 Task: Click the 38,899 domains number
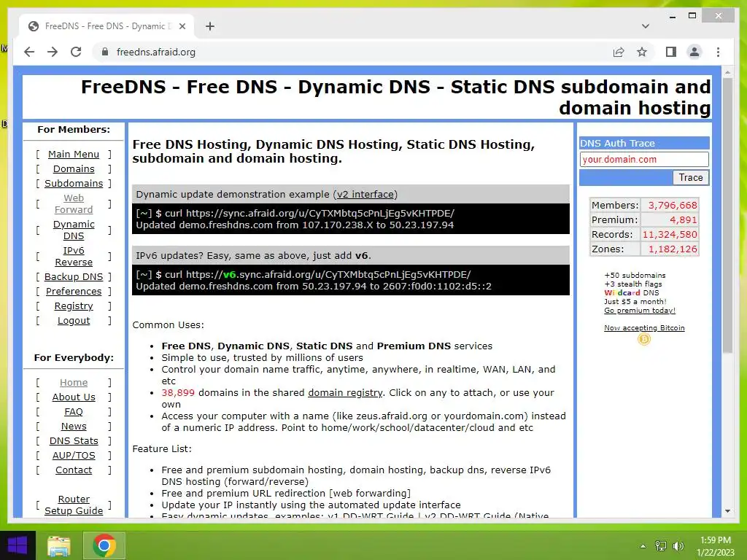click(178, 393)
